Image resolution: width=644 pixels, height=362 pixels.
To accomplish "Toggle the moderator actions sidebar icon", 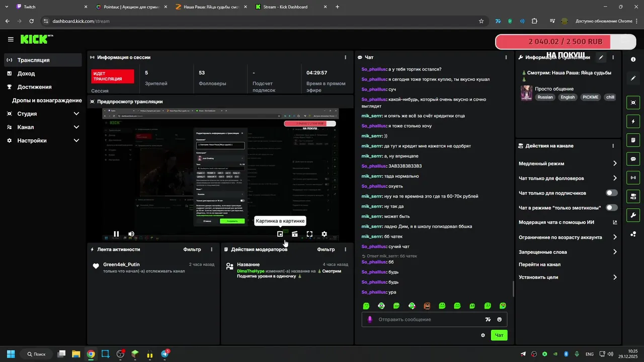I will click(x=633, y=196).
